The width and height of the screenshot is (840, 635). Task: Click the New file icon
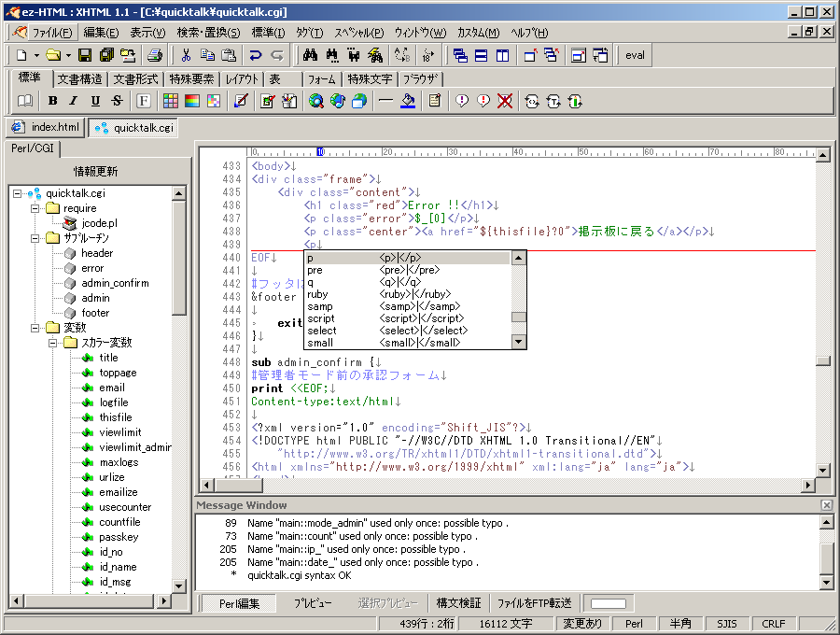click(21, 55)
